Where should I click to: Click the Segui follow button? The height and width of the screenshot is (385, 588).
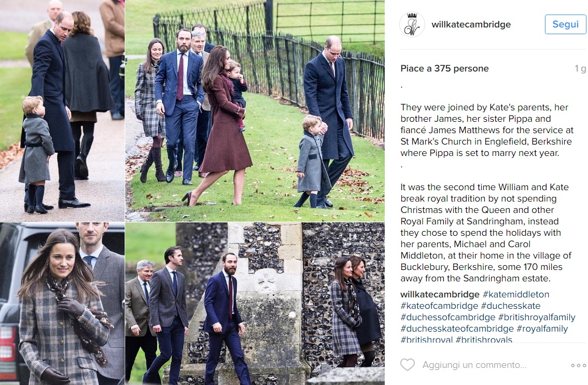click(566, 24)
